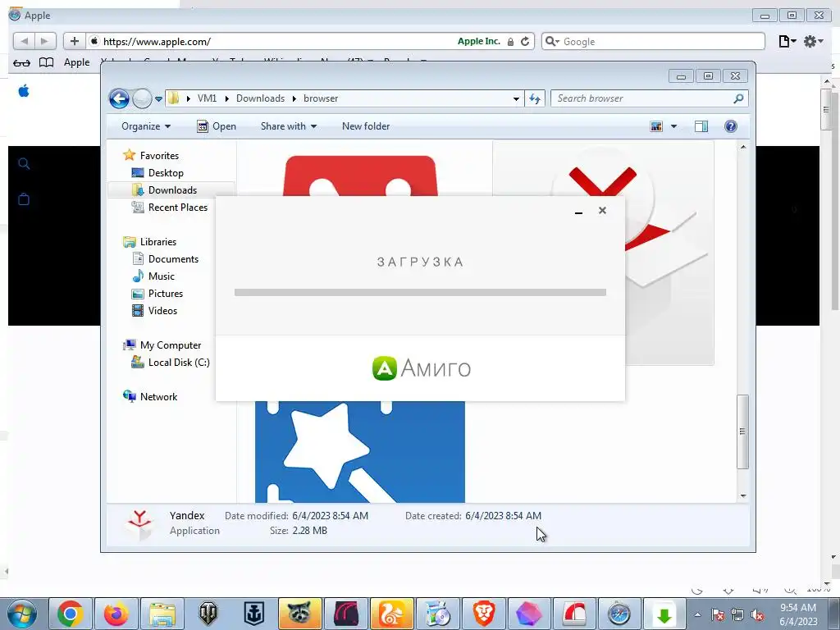
Task: Minimize the Amigo installer dialog
Action: coord(578,211)
